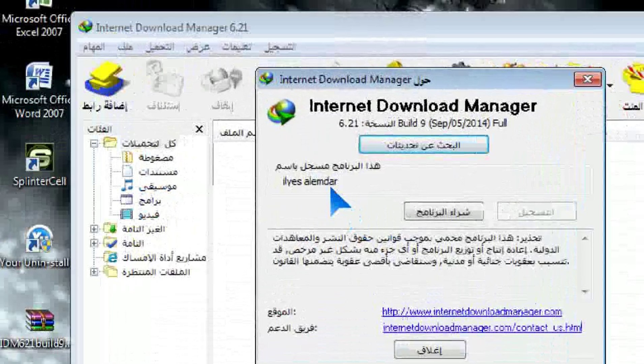
Task: Click the Close (إغلاق) button in About dialog
Action: tap(430, 350)
